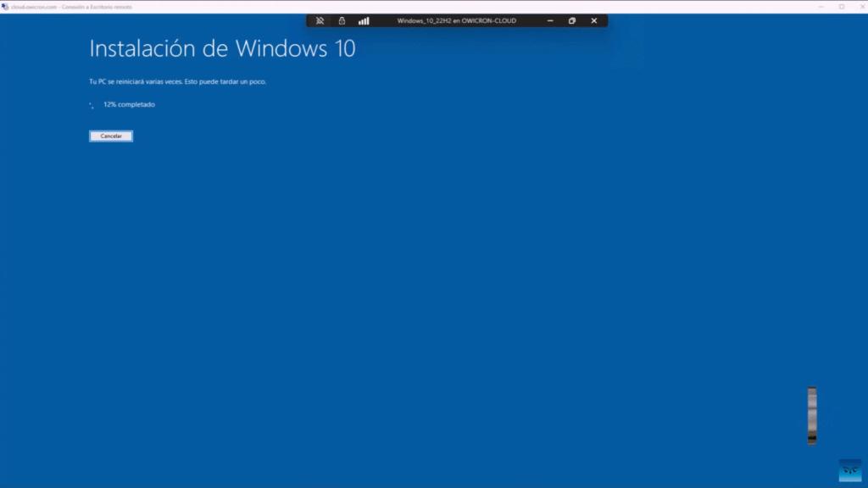Click the owl logo in the bottom-right corner
Image resolution: width=868 pixels, height=488 pixels.
pos(849,470)
